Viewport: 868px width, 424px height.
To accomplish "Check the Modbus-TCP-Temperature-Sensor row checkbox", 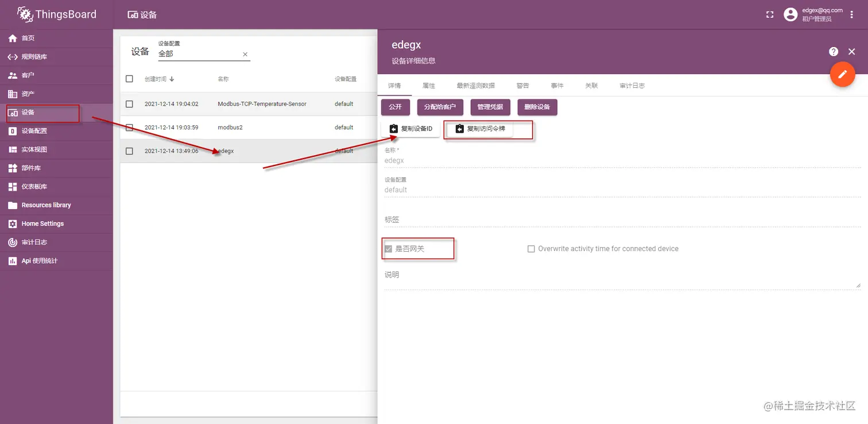I will pos(129,104).
